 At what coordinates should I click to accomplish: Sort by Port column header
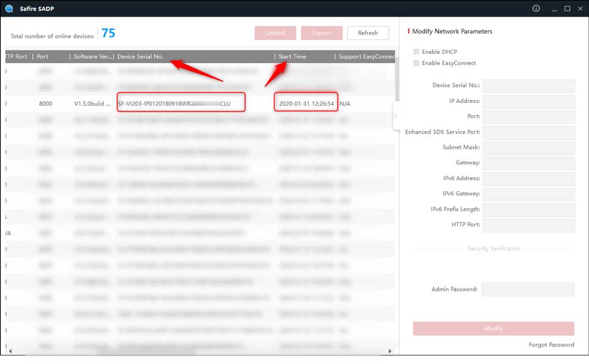[x=42, y=56]
